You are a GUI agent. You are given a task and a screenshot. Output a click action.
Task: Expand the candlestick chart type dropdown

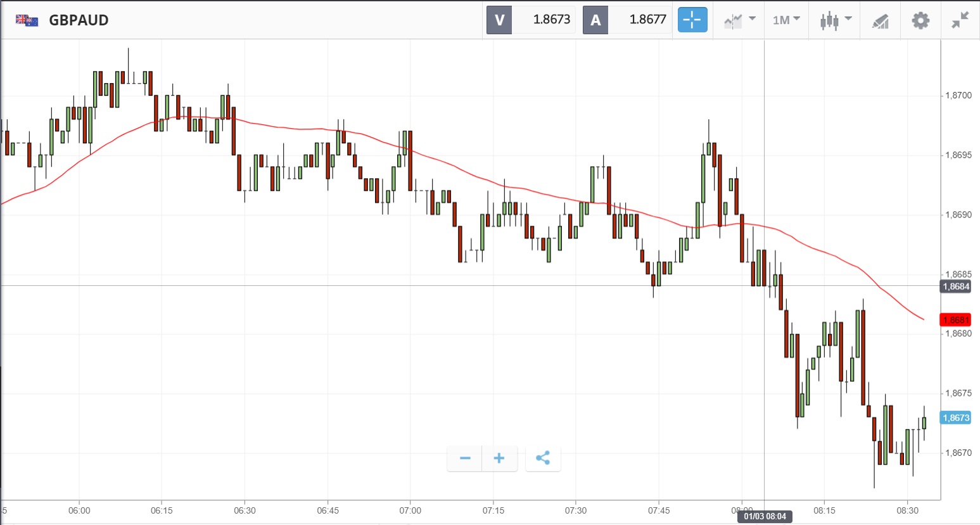(836, 20)
